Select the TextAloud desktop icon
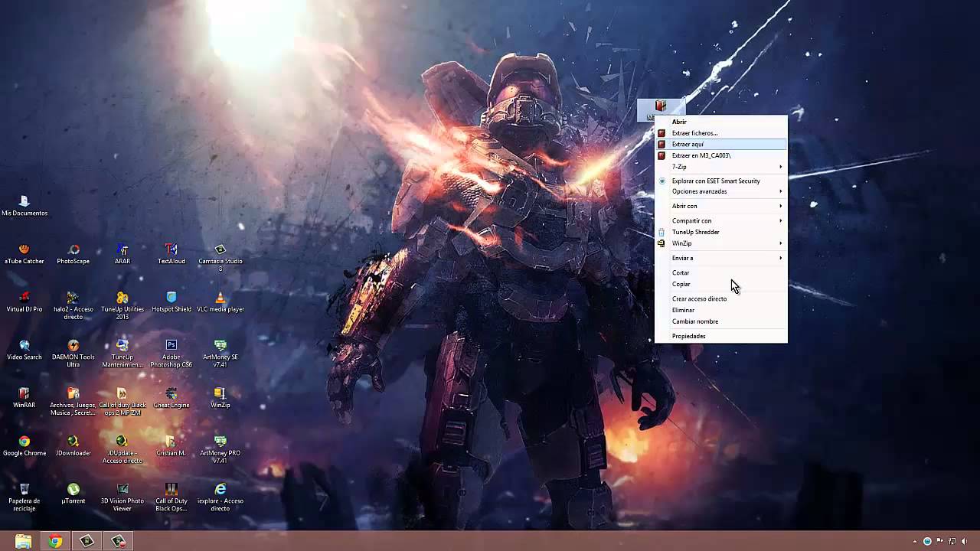Image resolution: width=980 pixels, height=551 pixels. click(171, 253)
